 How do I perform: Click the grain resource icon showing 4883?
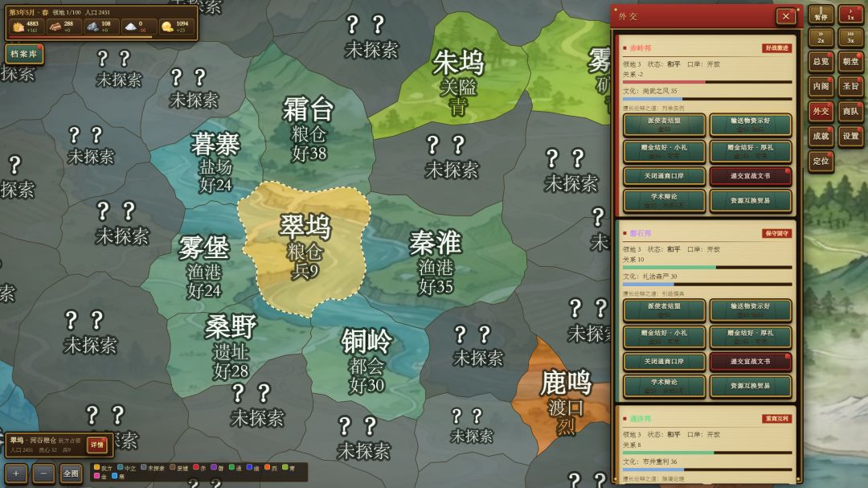[18, 27]
